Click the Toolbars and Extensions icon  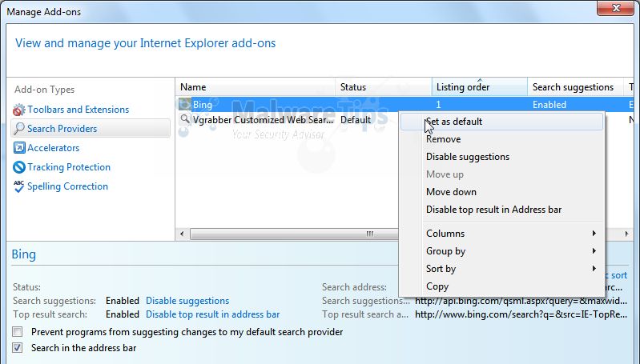[18, 110]
